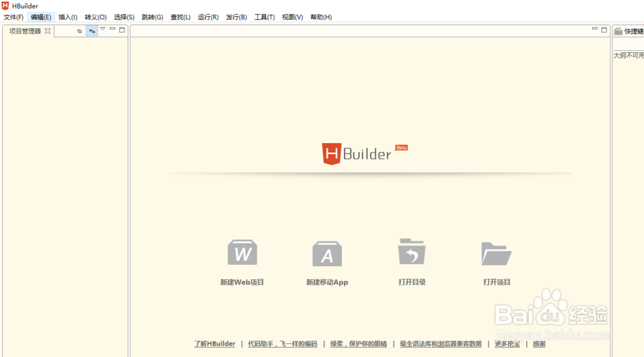Click the 新建移动App label

pyautogui.click(x=327, y=282)
